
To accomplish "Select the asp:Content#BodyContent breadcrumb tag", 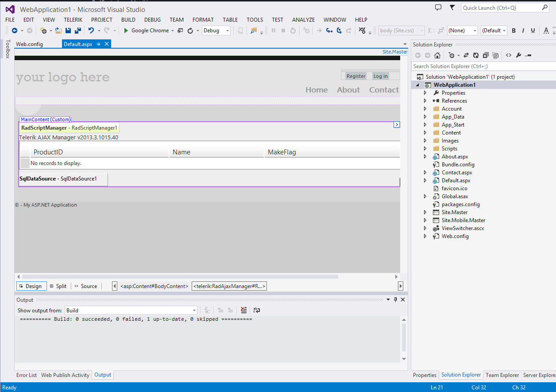I will [154, 286].
